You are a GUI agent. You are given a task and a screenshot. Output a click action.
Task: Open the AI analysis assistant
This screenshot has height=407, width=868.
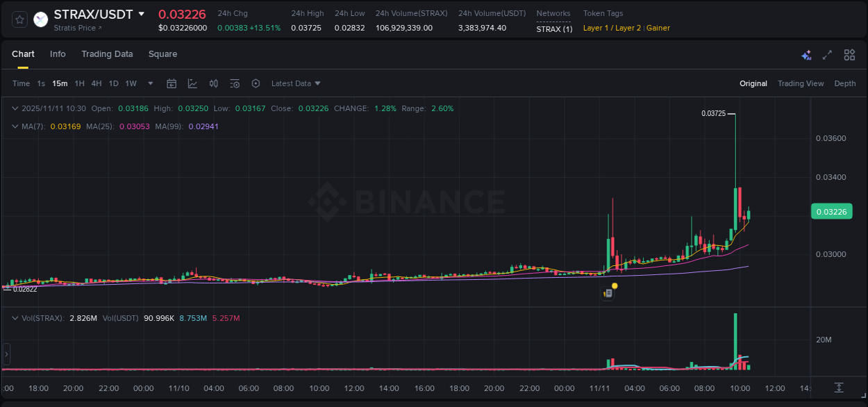coord(807,54)
